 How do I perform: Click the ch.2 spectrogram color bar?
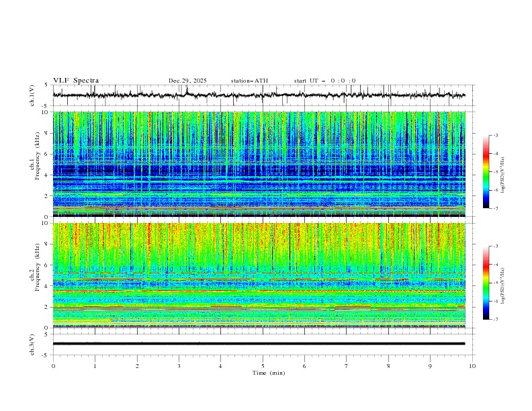(486, 283)
